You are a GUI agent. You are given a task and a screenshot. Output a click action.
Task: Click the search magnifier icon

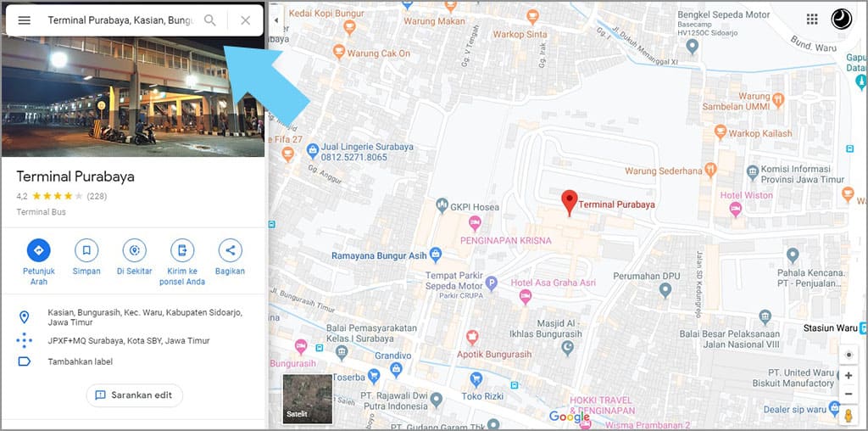(210, 20)
